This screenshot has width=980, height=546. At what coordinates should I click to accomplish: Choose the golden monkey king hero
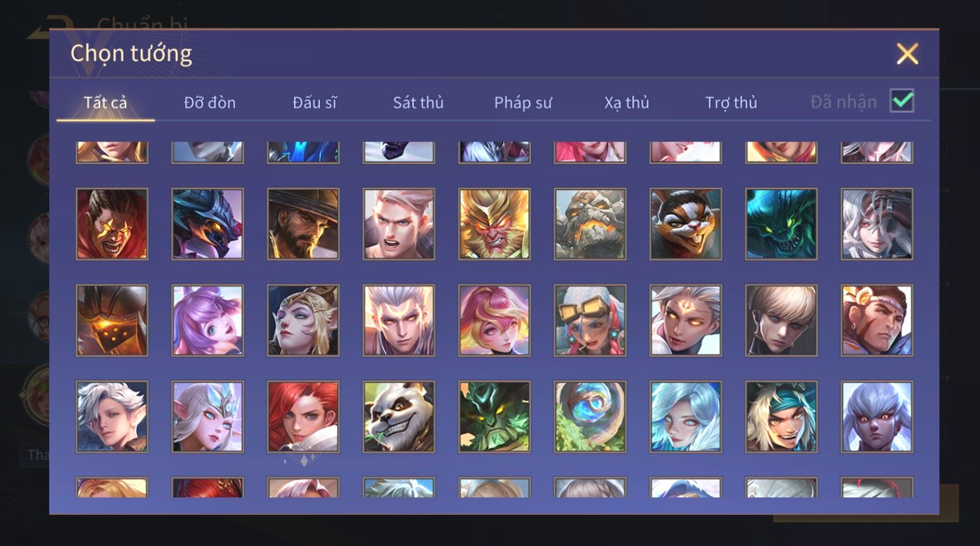click(495, 224)
